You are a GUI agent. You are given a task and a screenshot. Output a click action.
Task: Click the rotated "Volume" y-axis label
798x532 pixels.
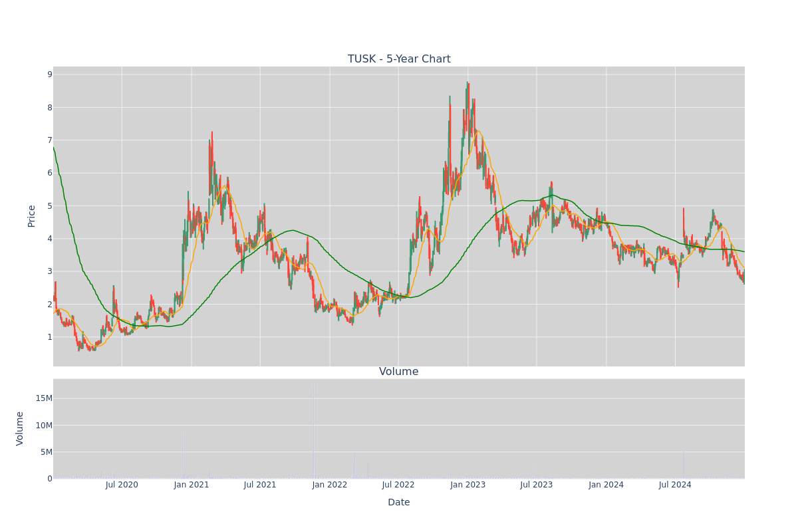click(20, 428)
